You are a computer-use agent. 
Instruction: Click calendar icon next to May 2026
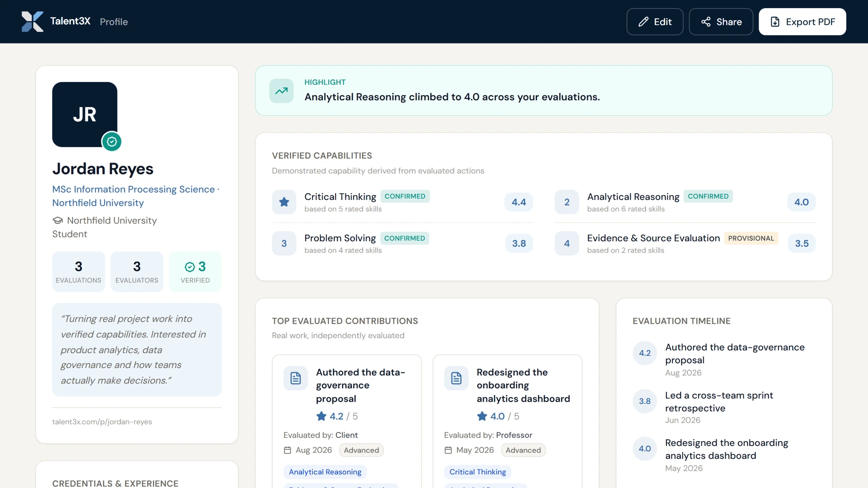pyautogui.click(x=448, y=450)
